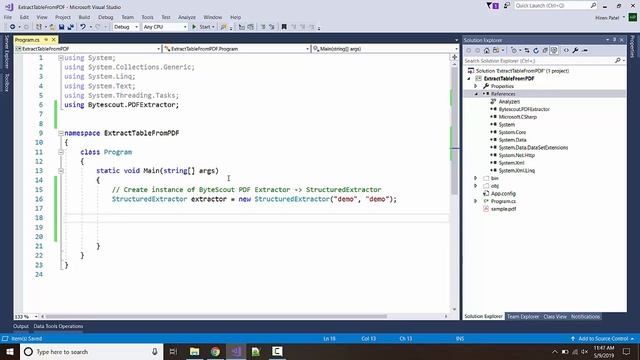Expand the Properties node in Solution Explorer
The width and height of the screenshot is (640, 360).
point(476,86)
